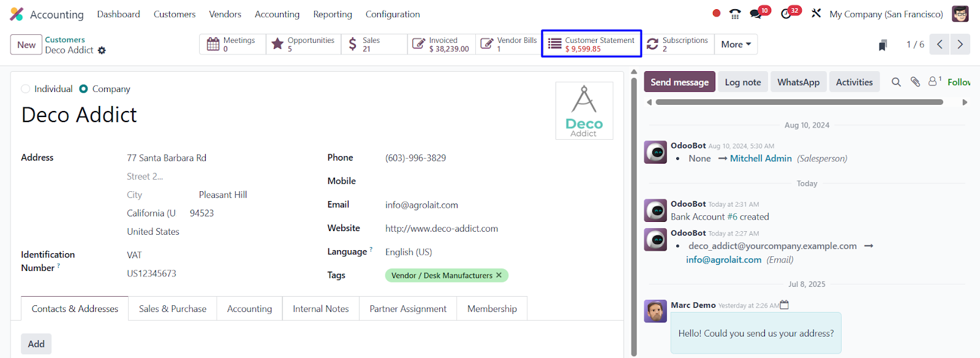Image resolution: width=980 pixels, height=358 pixels.
Task: Switch to Contacts & Addresses tab
Action: 75,308
